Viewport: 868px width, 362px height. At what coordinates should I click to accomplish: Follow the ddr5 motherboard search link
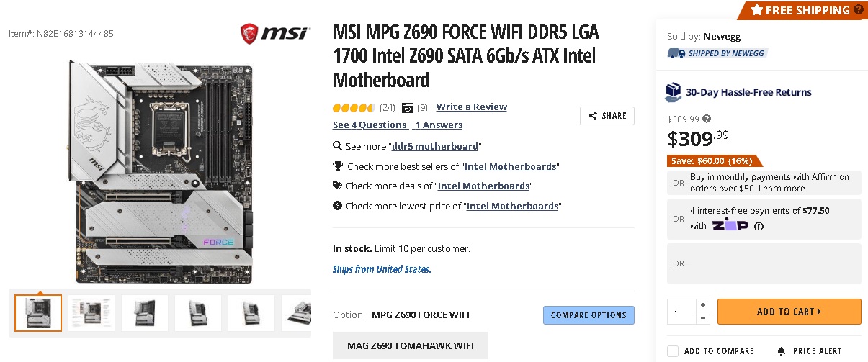point(434,146)
